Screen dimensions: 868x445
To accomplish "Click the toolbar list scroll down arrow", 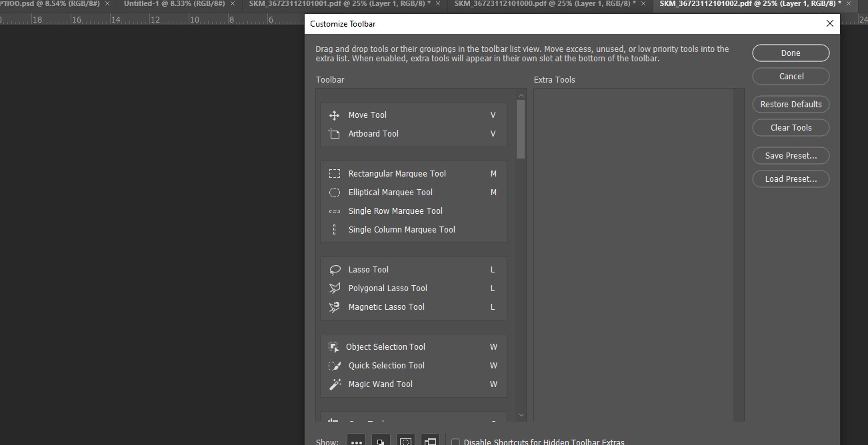I will 521,415.
